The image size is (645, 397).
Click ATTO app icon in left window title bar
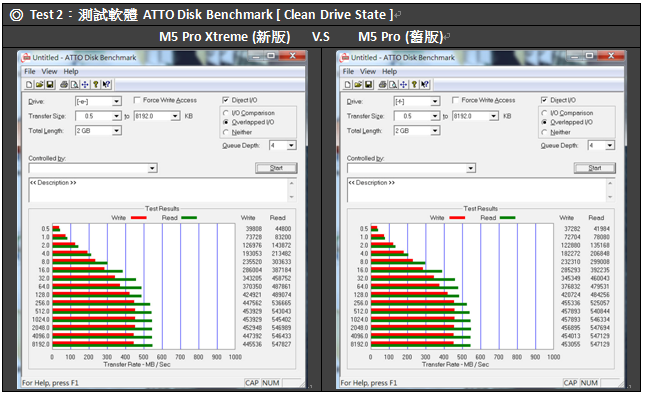point(26,58)
